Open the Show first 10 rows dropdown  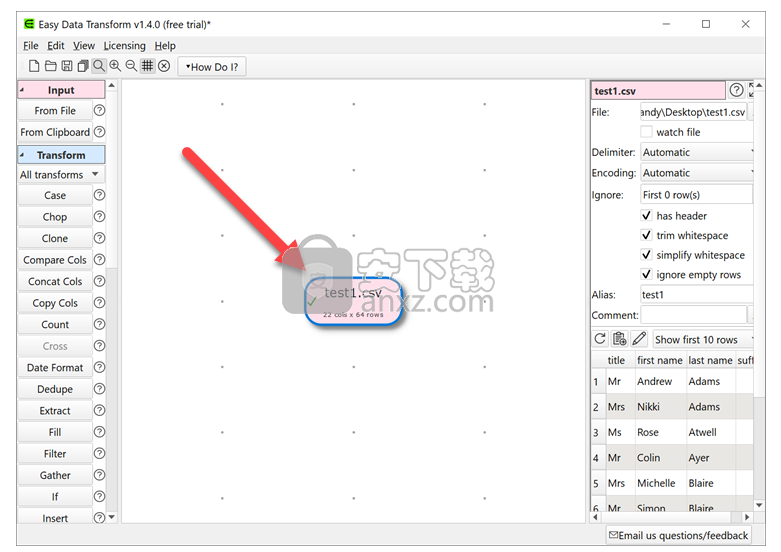point(703,339)
